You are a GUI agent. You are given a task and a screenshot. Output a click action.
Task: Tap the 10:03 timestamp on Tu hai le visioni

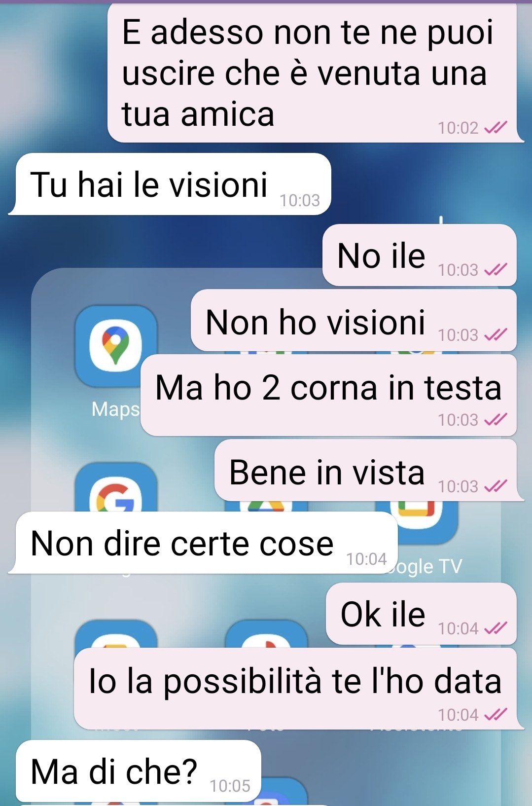(300, 200)
